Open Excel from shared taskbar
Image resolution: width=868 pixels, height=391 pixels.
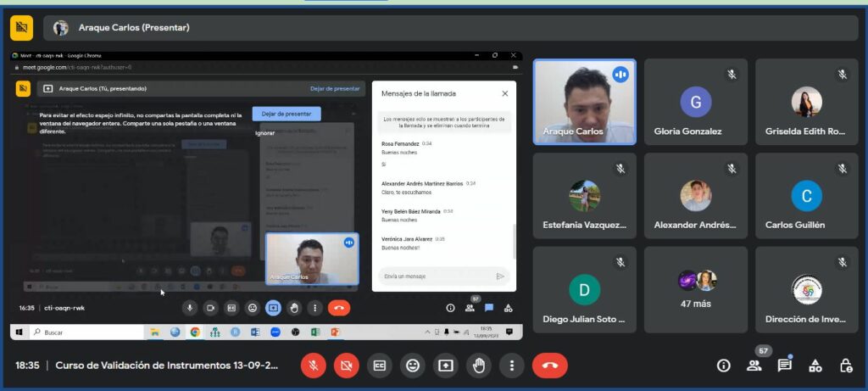point(315,332)
